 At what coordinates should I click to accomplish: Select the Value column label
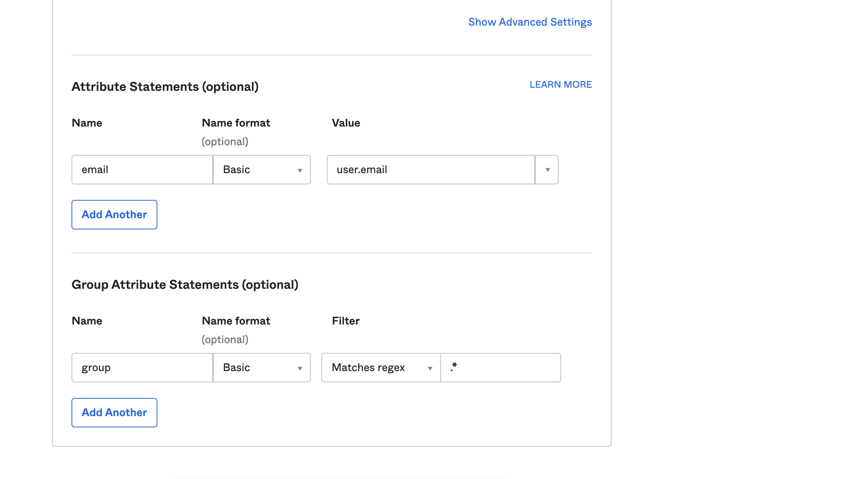click(346, 123)
